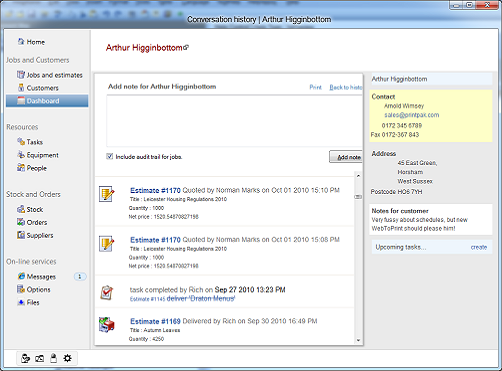Click the Messages globe icon

tap(21, 276)
